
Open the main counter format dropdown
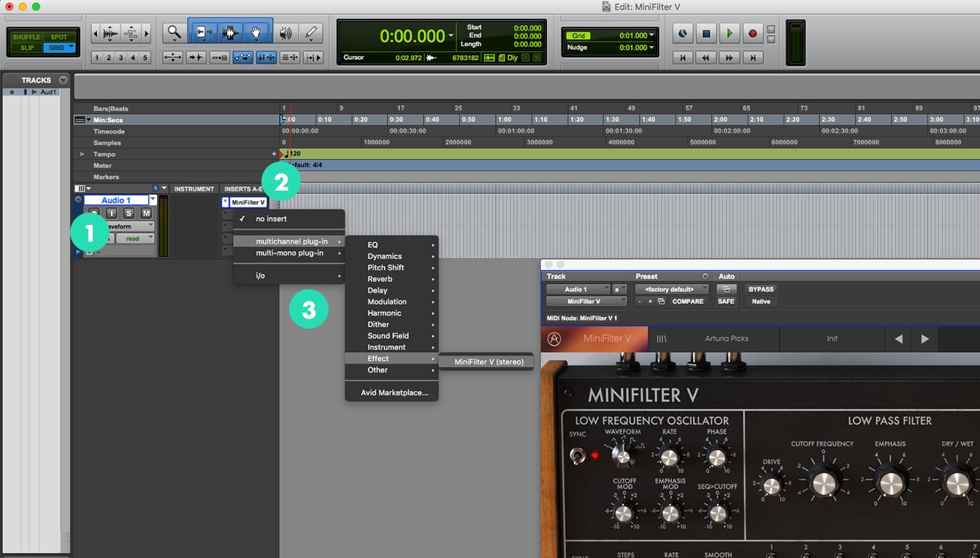pos(451,36)
